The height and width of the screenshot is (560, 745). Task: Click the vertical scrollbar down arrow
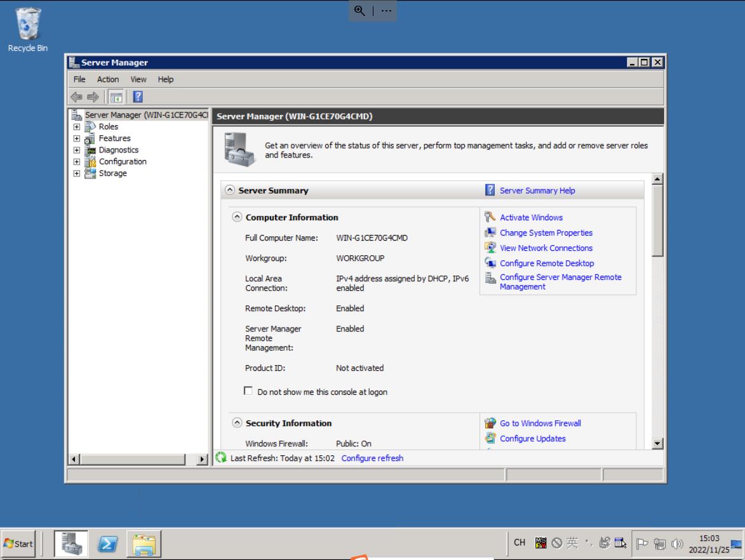click(657, 444)
